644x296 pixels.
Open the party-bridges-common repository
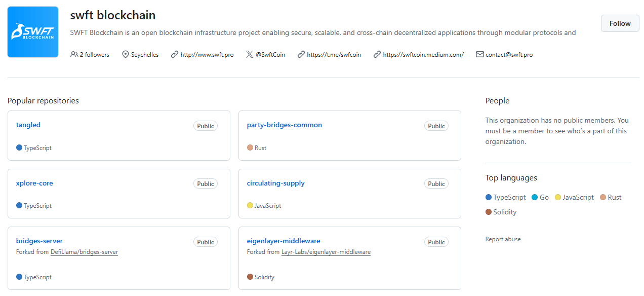pos(284,125)
